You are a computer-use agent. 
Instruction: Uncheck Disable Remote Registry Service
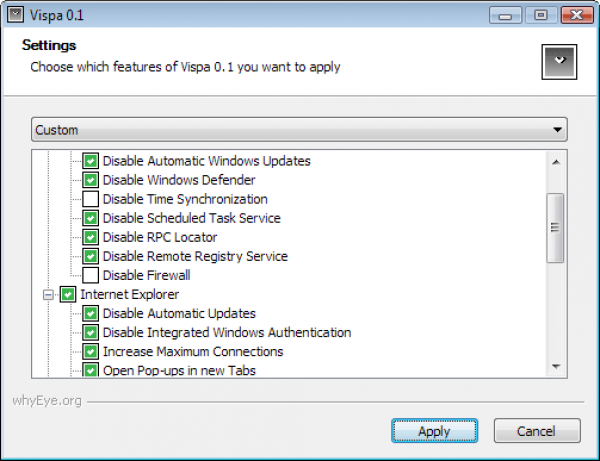(x=90, y=256)
